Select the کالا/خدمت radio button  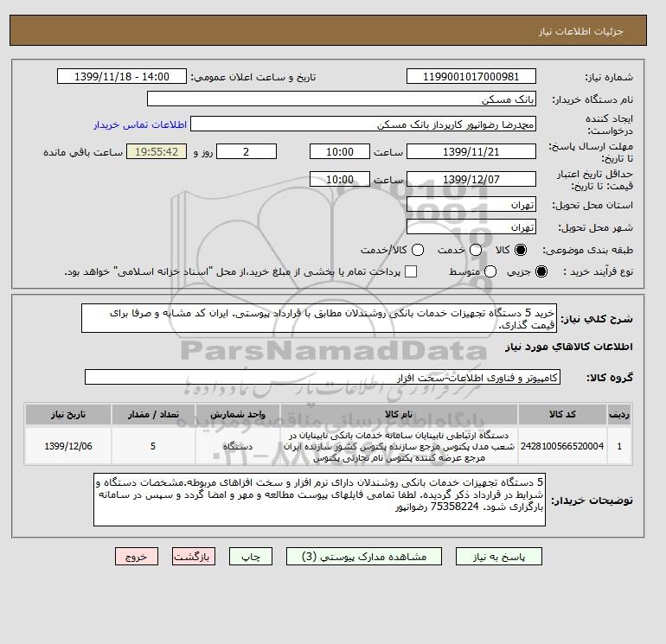point(418,250)
